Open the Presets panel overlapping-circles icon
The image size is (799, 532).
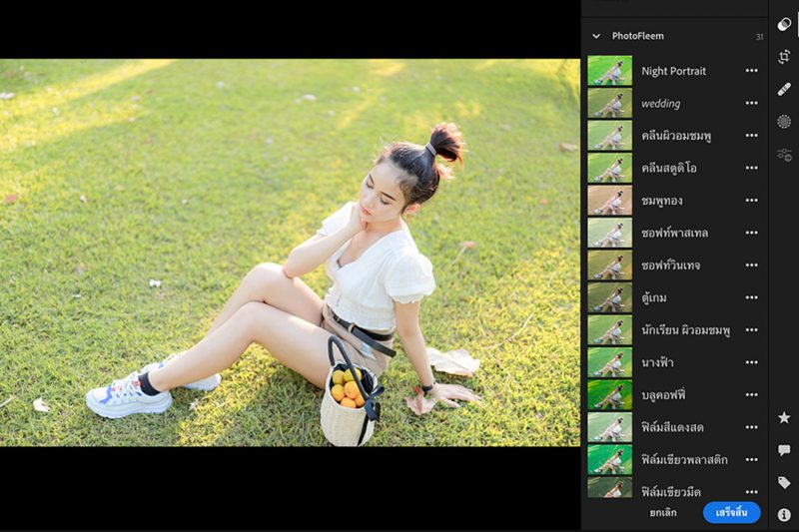pyautogui.click(x=784, y=24)
